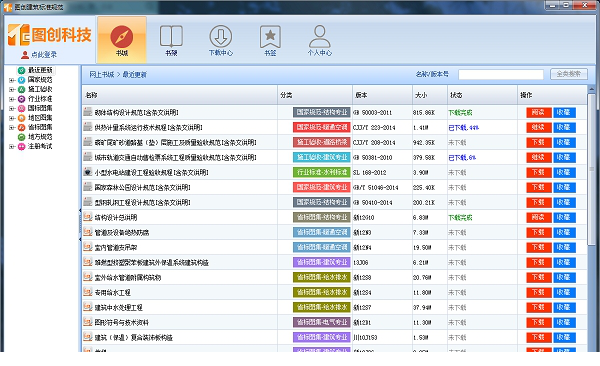
Task: Click 阅读 button for GB 50003-2011 row
Action: coord(538,112)
